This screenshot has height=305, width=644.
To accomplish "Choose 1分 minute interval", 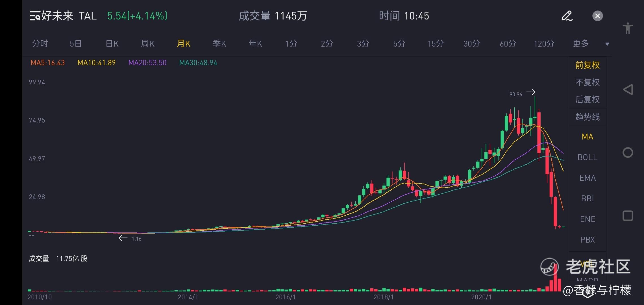I will 291,43.
